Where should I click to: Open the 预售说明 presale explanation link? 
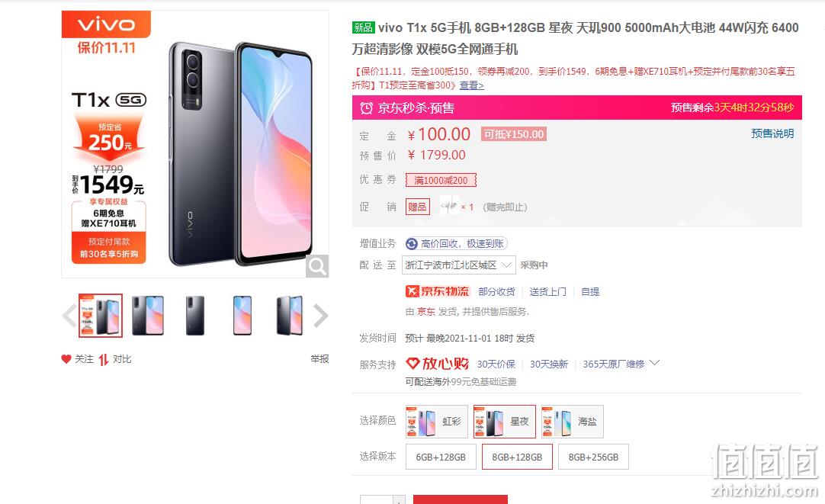(x=772, y=133)
